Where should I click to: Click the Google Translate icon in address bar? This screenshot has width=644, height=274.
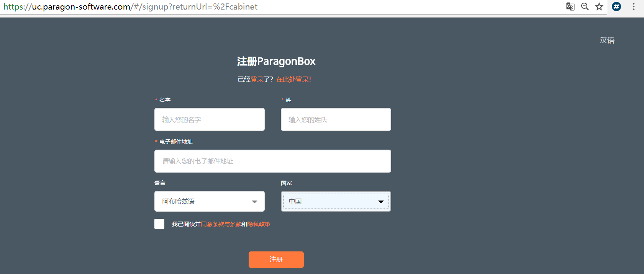pyautogui.click(x=570, y=7)
